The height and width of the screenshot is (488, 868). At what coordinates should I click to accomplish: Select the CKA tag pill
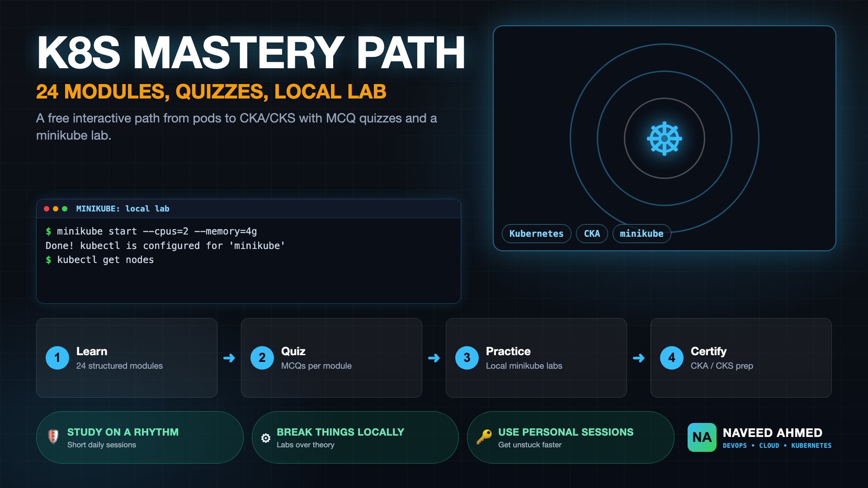(592, 234)
